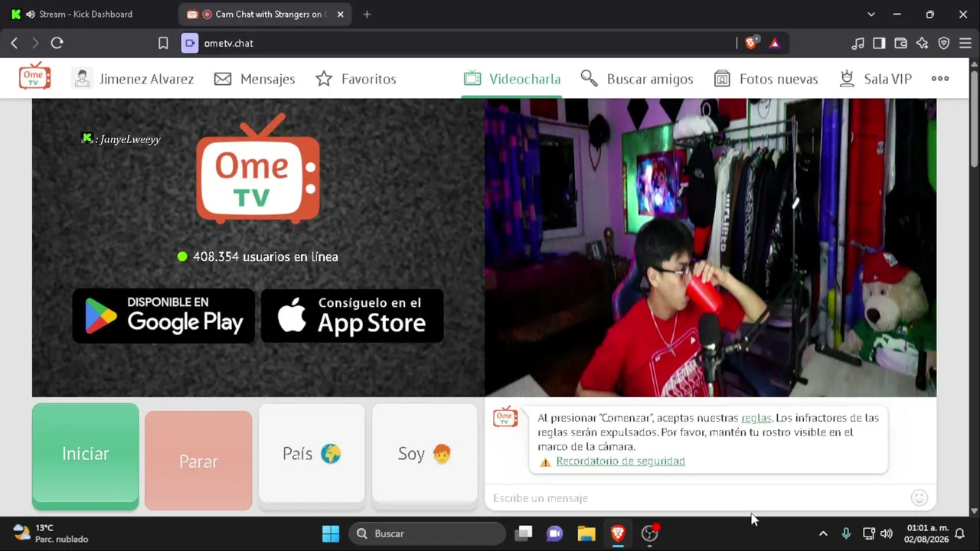This screenshot has width=980, height=551.
Task: Click the Sala VIP label
Action: 887,79
